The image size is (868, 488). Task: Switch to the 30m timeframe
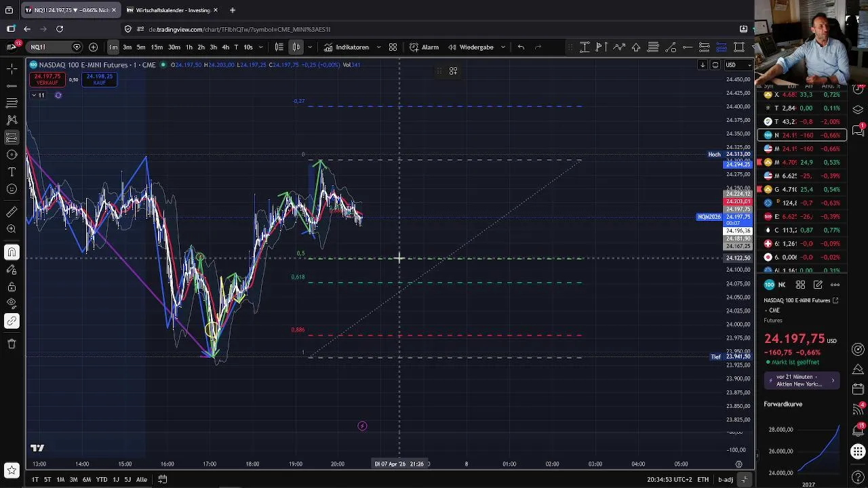click(x=174, y=47)
